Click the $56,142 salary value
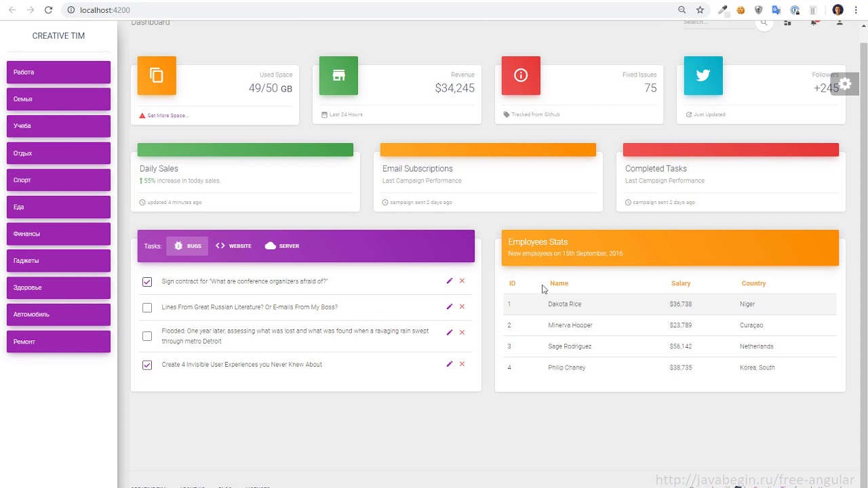868x488 pixels. click(681, 346)
